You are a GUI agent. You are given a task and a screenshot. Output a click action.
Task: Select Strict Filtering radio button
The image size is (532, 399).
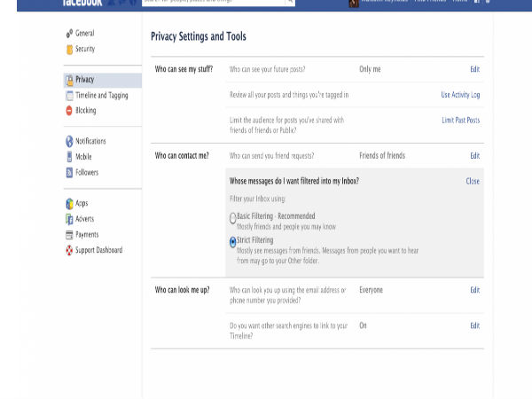pos(232,242)
